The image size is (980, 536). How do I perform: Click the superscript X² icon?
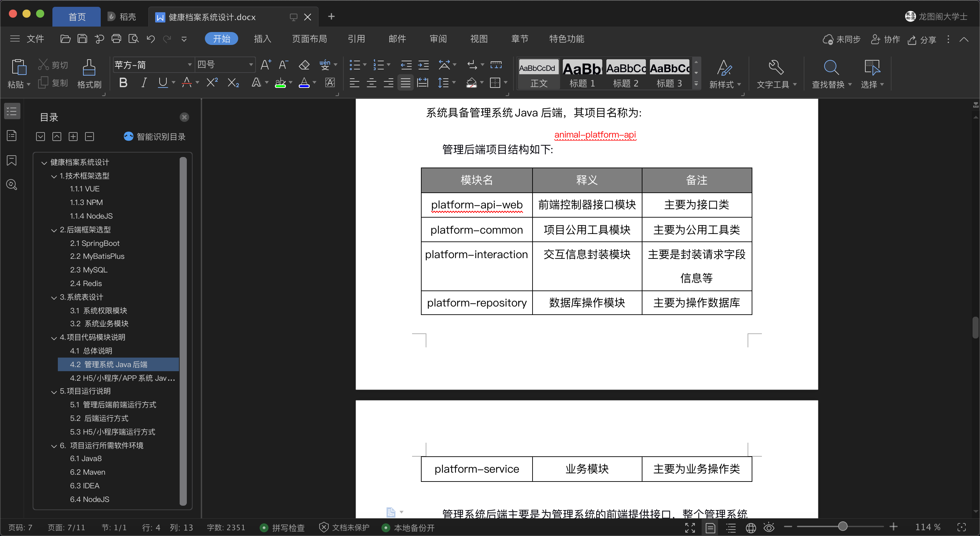(x=212, y=83)
